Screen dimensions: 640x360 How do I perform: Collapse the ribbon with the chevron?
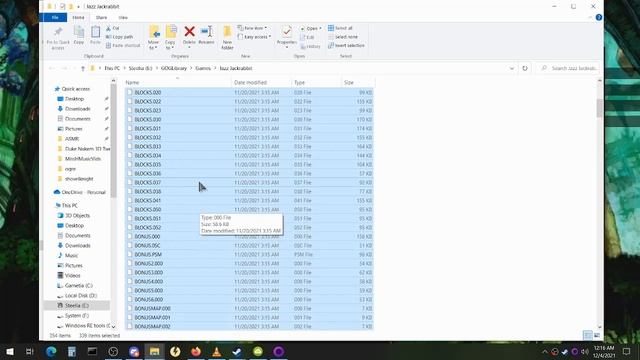(590, 17)
